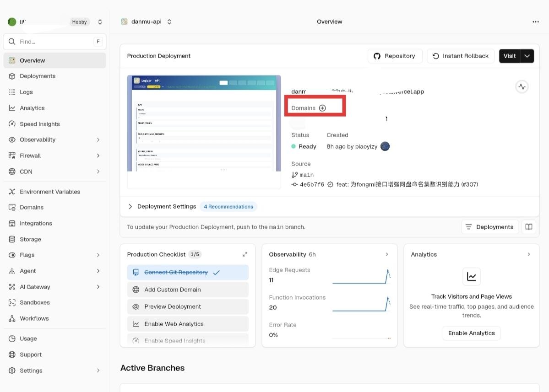This screenshot has height=392, width=549.
Task: Expand the CDN sidebar submenu
Action: coord(98,172)
